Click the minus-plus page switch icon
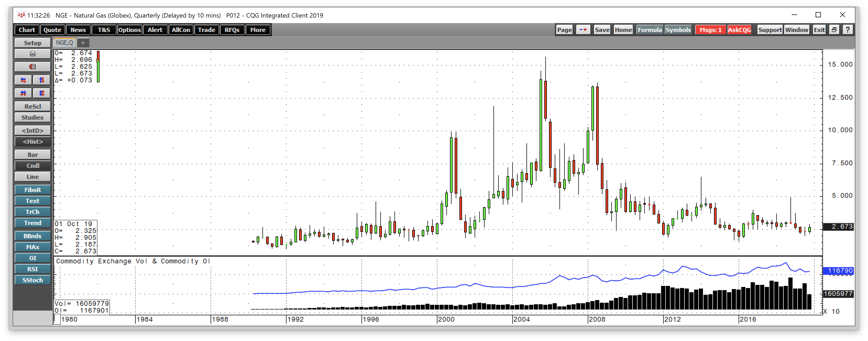 583,30
